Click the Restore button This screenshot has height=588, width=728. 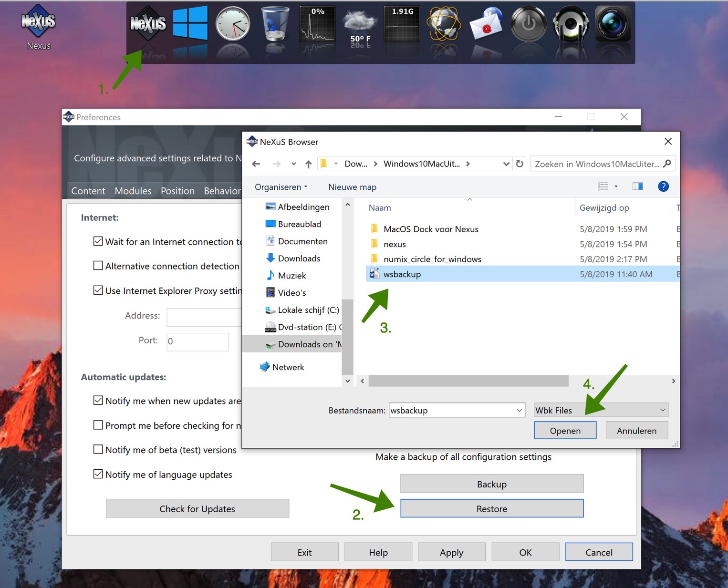tap(492, 508)
